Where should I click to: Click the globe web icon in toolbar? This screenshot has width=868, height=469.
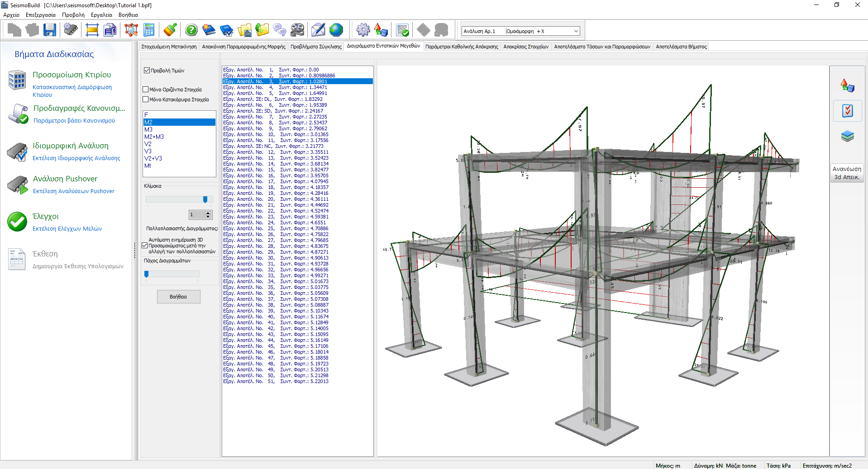pyautogui.click(x=336, y=30)
